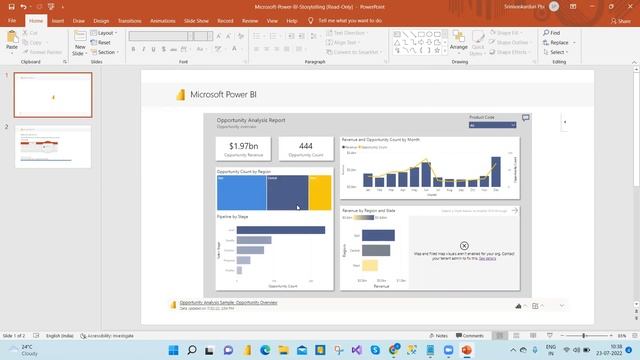Switch to the Review tab
This screenshot has width=640, height=360.
click(x=250, y=20)
